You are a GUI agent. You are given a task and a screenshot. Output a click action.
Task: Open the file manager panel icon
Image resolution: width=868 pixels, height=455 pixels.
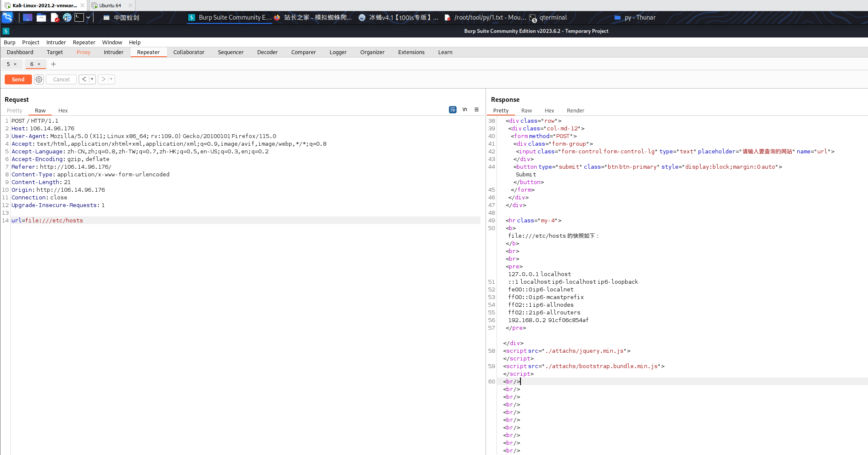41,17
